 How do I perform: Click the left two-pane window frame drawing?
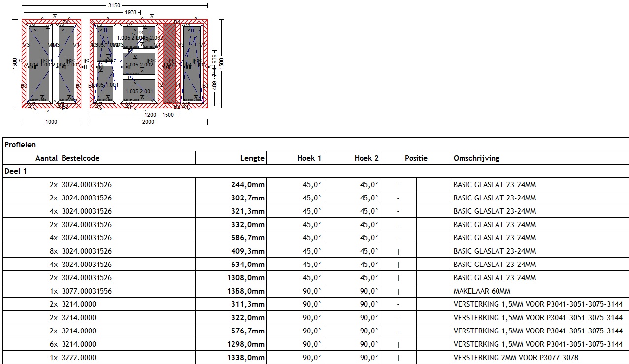tap(51, 64)
